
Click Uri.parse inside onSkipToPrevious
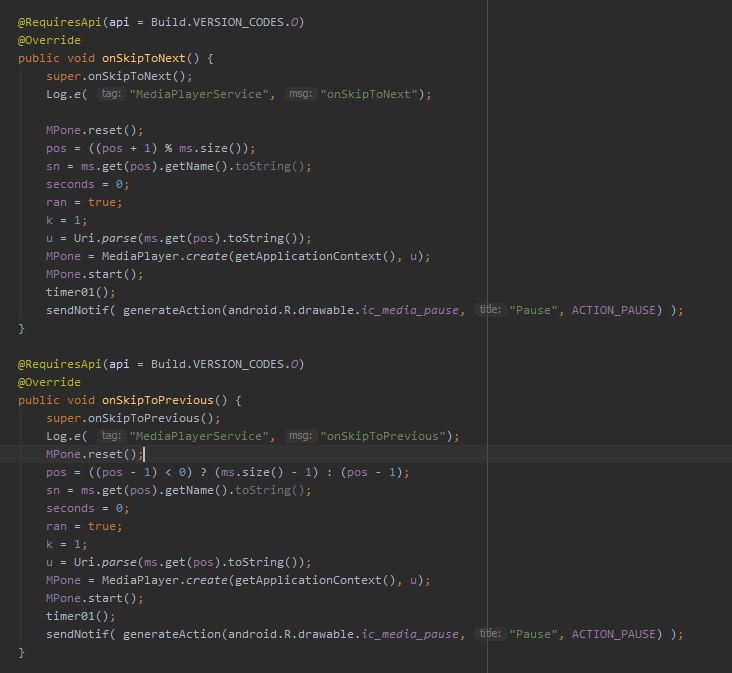[x=105, y=562]
